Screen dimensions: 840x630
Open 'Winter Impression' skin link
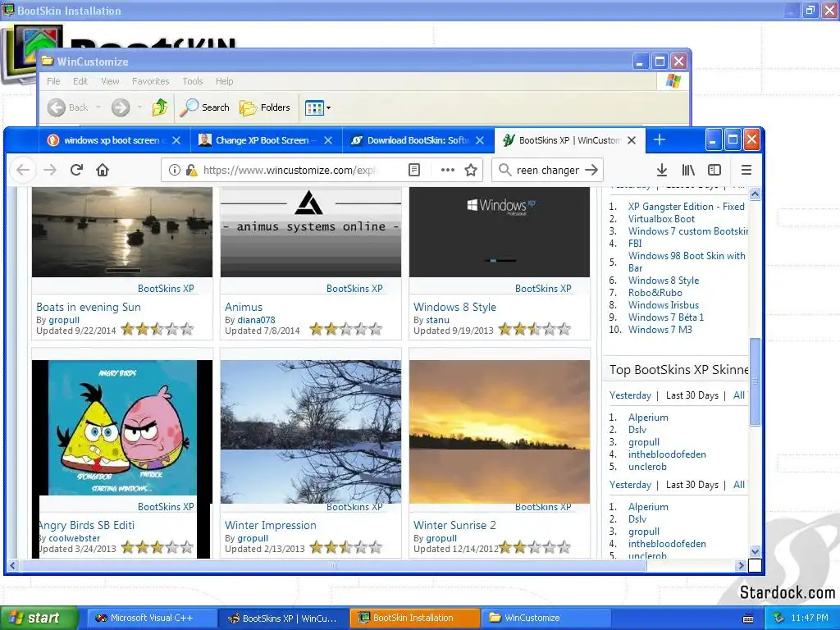271,525
